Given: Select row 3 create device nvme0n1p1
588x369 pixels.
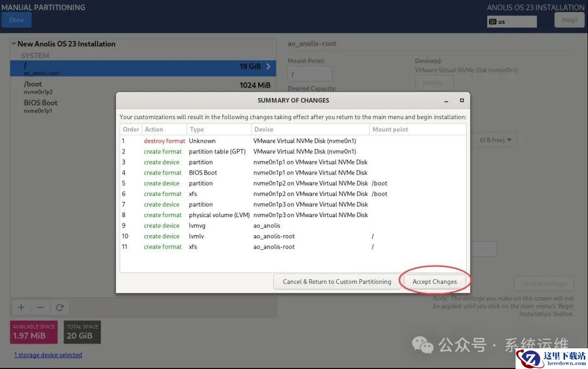Looking at the screenshot, I should click(293, 162).
